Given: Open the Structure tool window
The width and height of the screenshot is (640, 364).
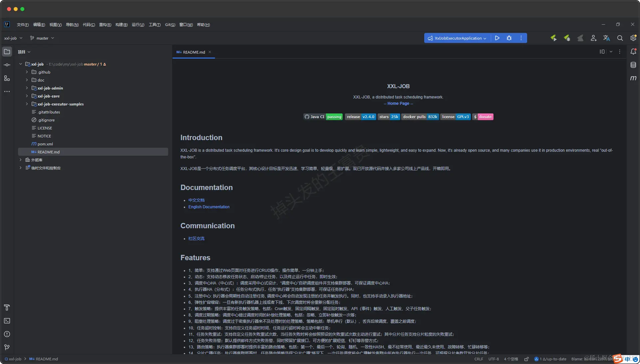Looking at the screenshot, I should pyautogui.click(x=7, y=78).
